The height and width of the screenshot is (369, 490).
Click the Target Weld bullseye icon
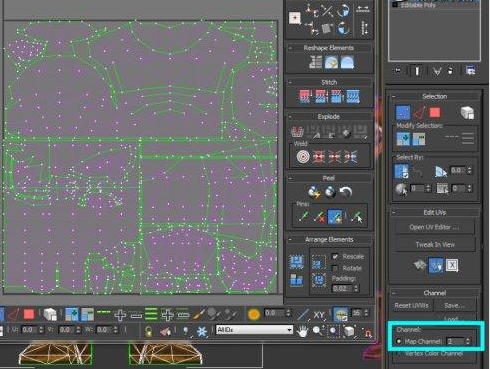(303, 156)
